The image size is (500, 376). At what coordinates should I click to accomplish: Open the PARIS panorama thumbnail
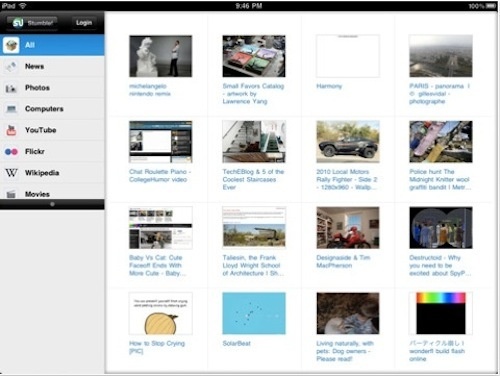pos(441,56)
